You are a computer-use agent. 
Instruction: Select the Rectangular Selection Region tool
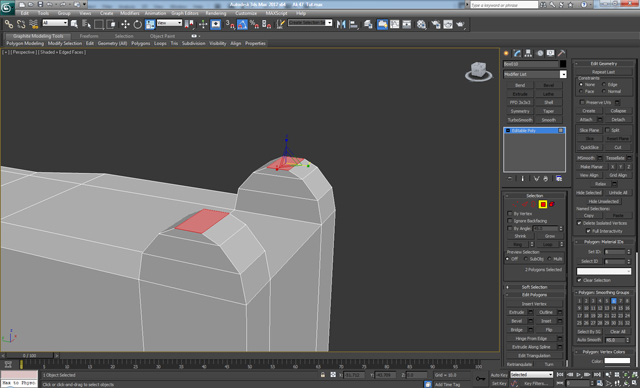click(98, 24)
